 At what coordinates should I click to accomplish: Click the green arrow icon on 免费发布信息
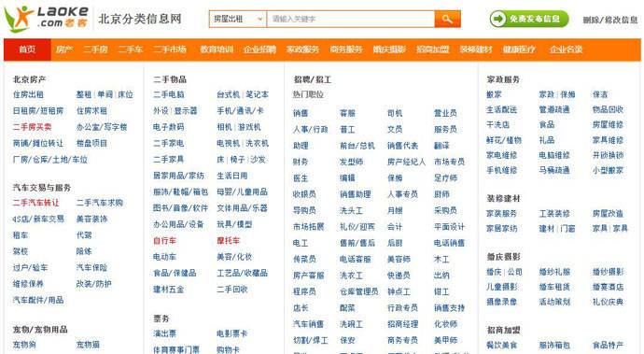(498, 19)
